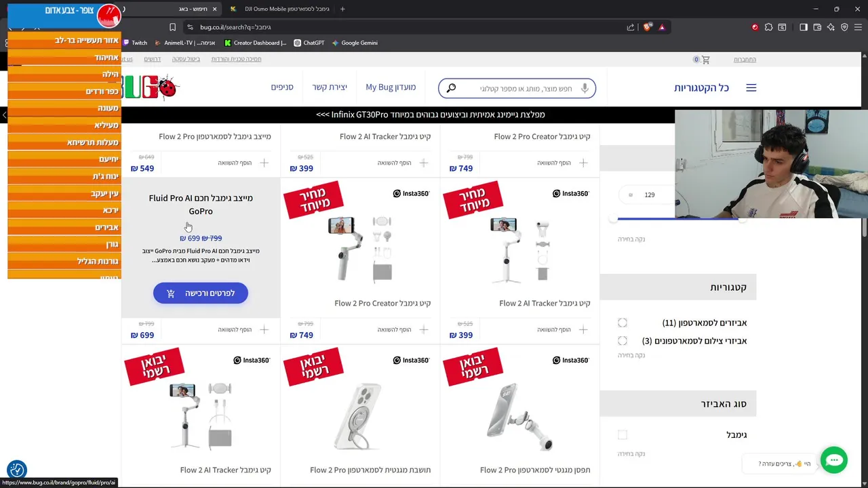The width and height of the screenshot is (868, 488).
Task: Open the תמיכה טכנית והורדות link
Action: point(236,59)
